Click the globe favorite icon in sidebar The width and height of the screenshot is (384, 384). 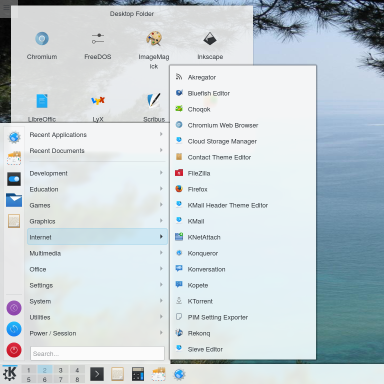[x=14, y=137]
